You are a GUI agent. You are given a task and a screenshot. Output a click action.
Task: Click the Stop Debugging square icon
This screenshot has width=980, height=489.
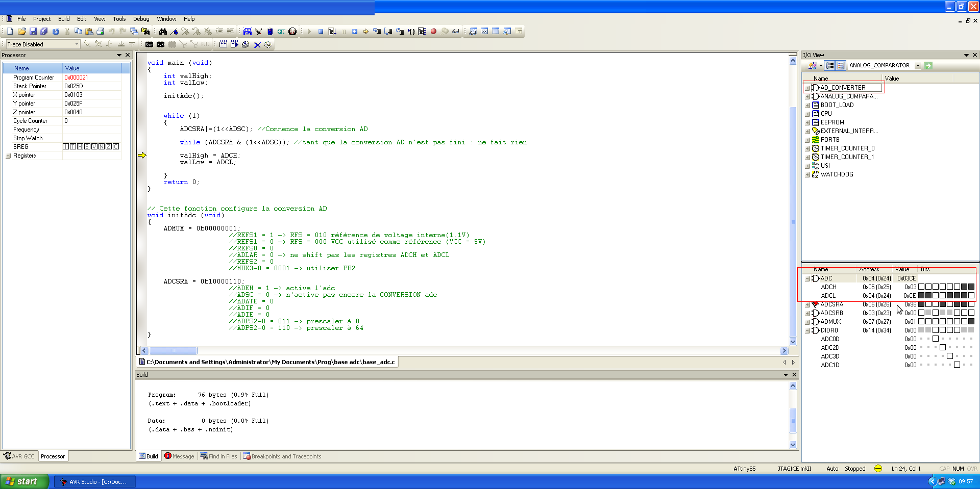321,32
